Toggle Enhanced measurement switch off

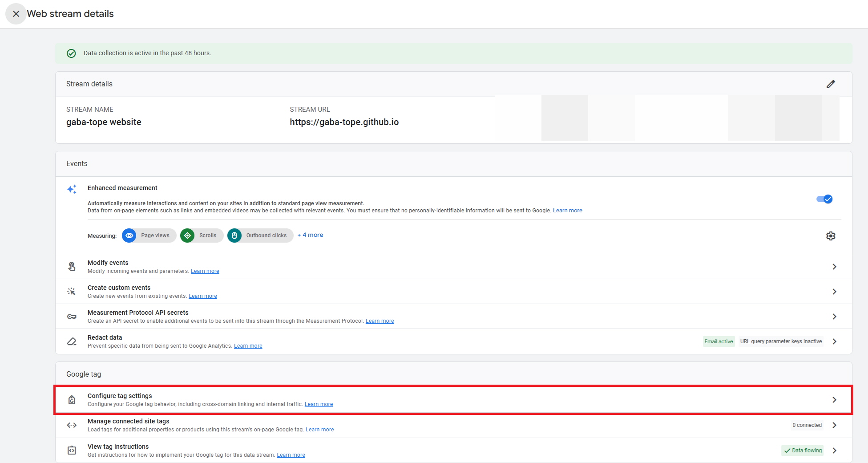[x=824, y=199]
